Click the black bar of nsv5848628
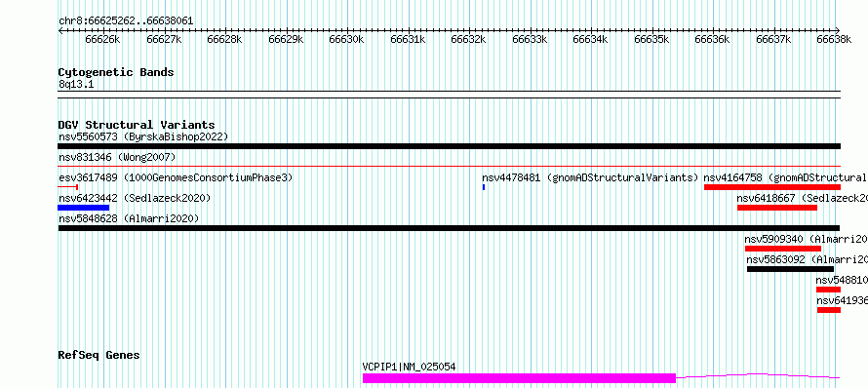 tap(449, 228)
